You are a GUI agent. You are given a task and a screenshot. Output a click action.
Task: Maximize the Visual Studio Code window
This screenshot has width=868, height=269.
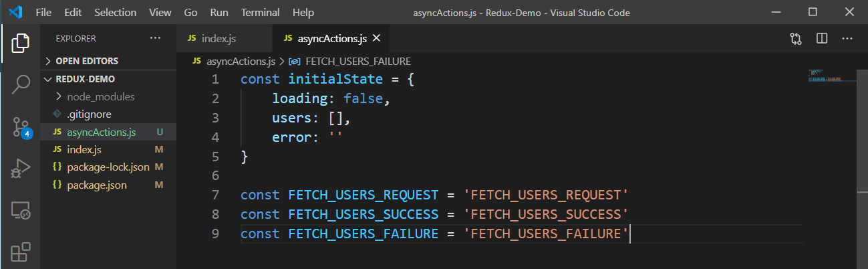click(813, 12)
